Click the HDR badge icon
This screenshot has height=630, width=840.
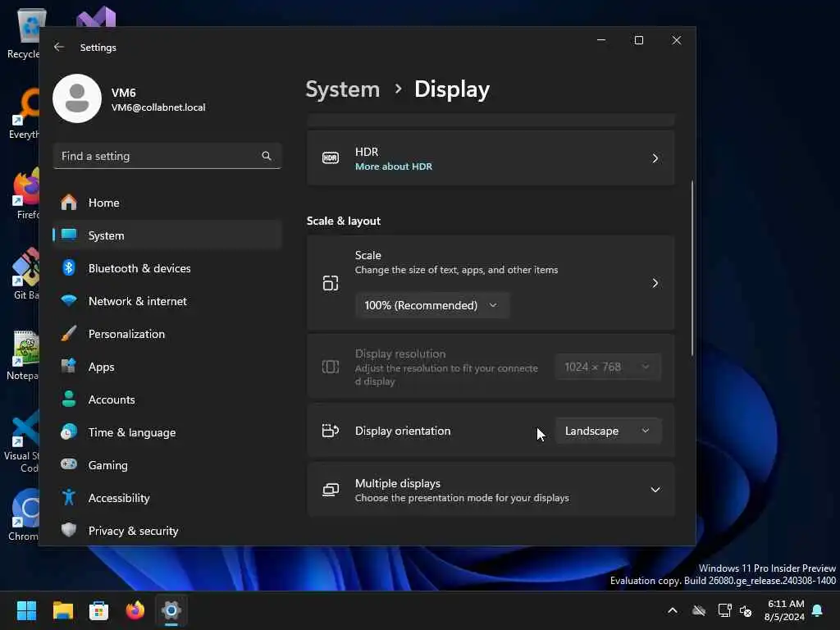[x=331, y=158]
